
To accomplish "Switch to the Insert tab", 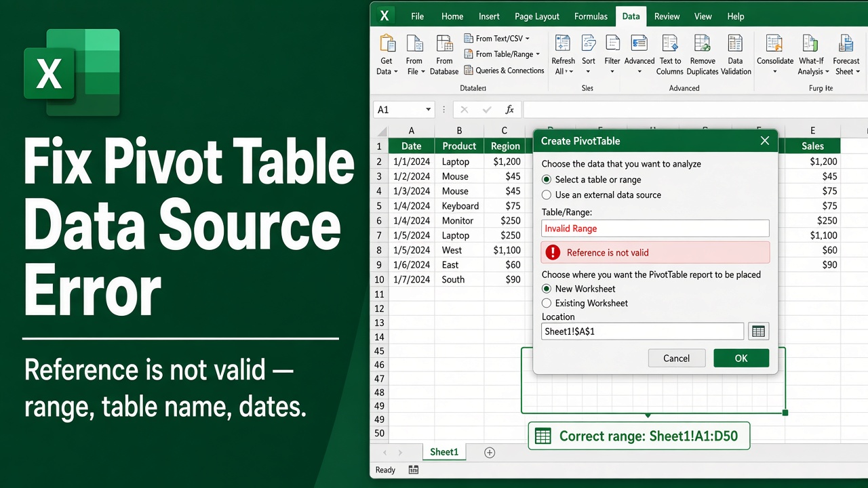I will (x=489, y=16).
